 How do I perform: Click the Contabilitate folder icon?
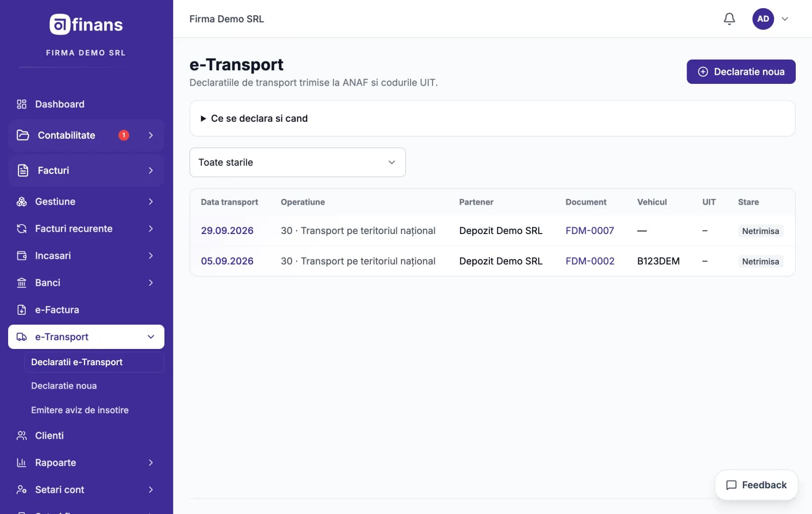23,135
